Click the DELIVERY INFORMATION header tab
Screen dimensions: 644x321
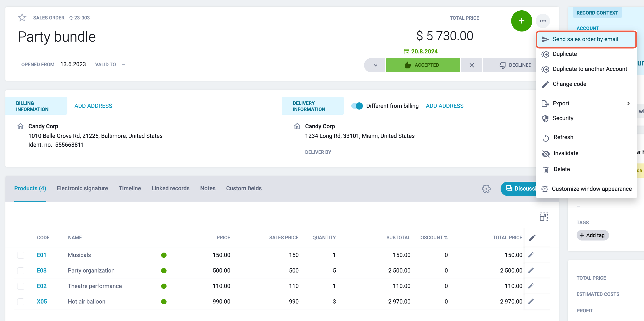(313, 106)
